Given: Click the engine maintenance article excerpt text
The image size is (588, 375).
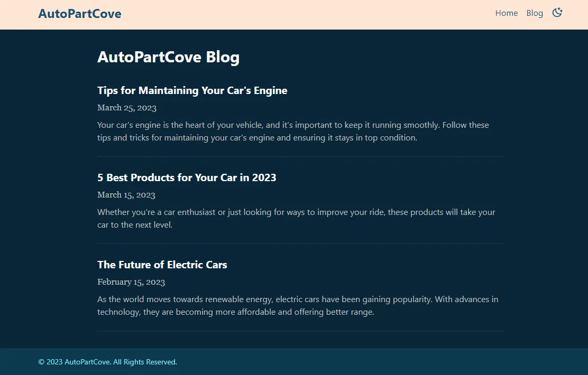Looking at the screenshot, I should [292, 131].
